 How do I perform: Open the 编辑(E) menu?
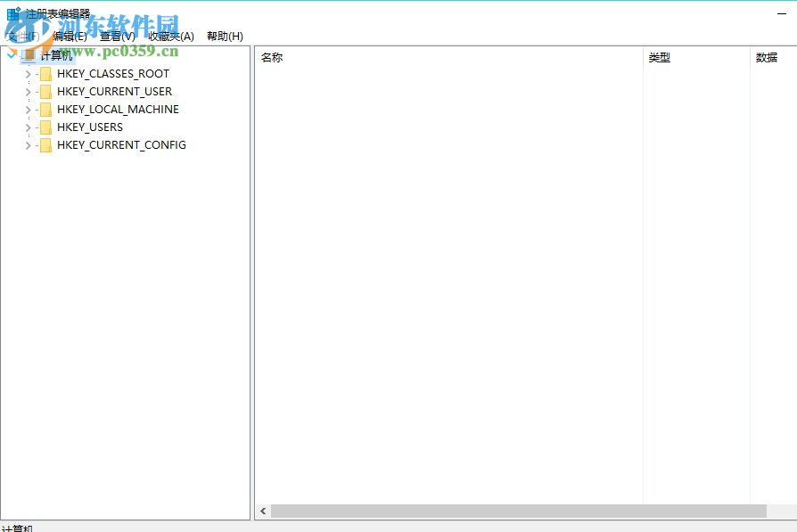coord(70,36)
